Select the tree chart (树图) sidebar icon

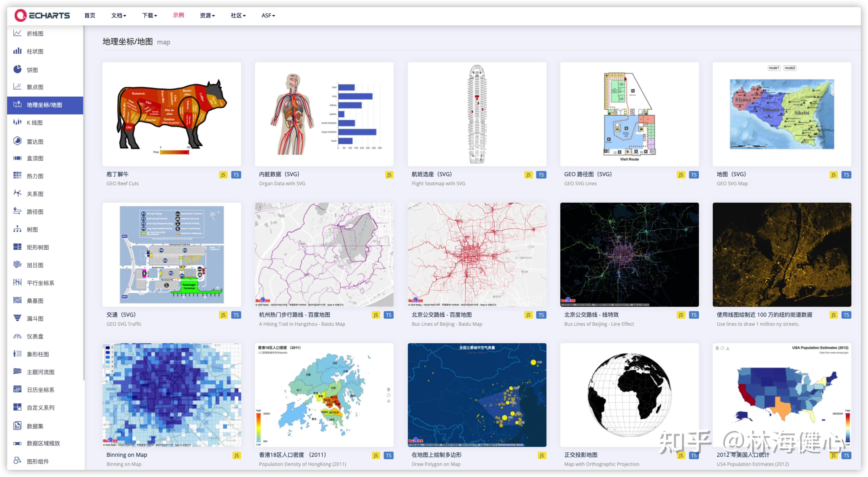tap(17, 229)
